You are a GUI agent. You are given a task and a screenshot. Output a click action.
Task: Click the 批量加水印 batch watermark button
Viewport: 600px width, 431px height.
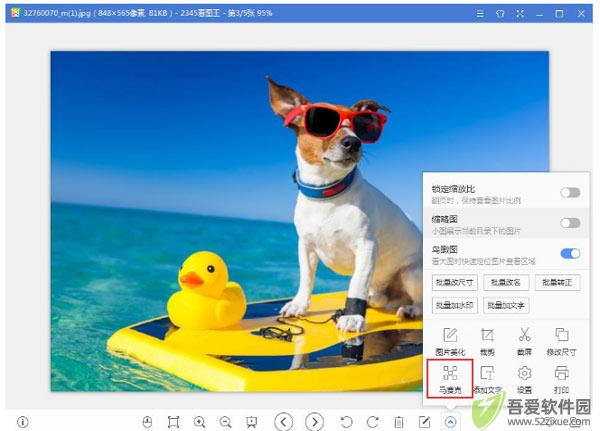point(455,305)
